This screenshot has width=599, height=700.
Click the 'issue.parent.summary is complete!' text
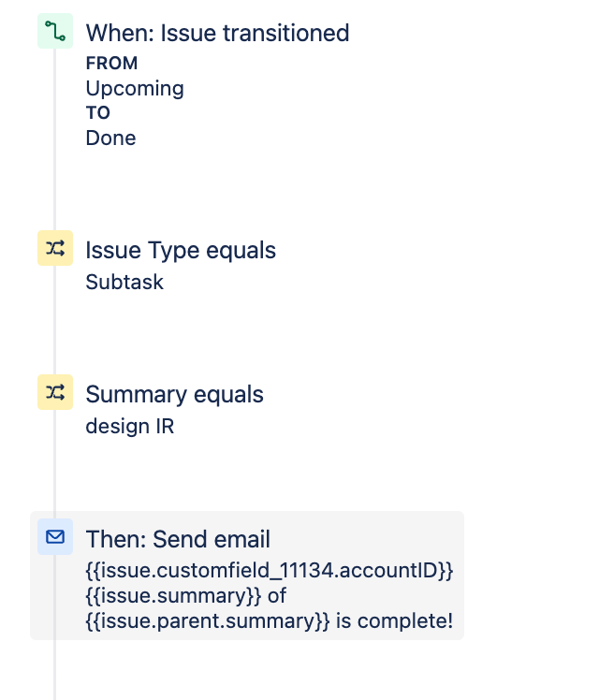coord(270,621)
